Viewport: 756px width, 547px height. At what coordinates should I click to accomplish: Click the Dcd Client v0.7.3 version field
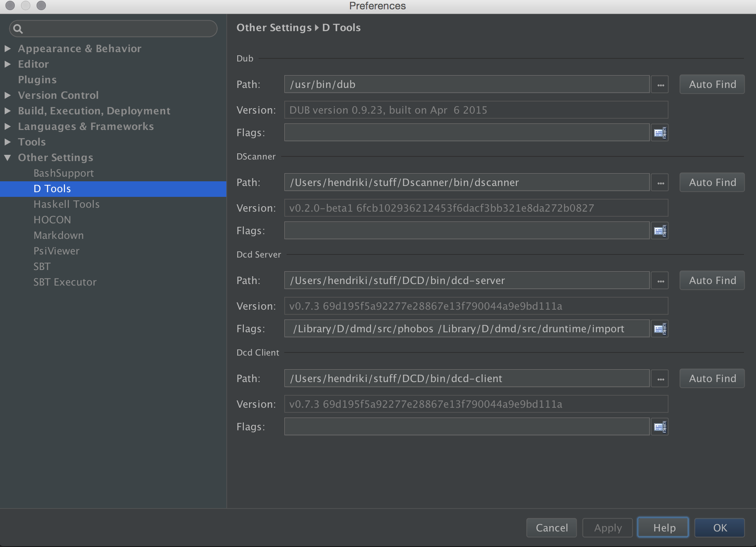pos(476,404)
